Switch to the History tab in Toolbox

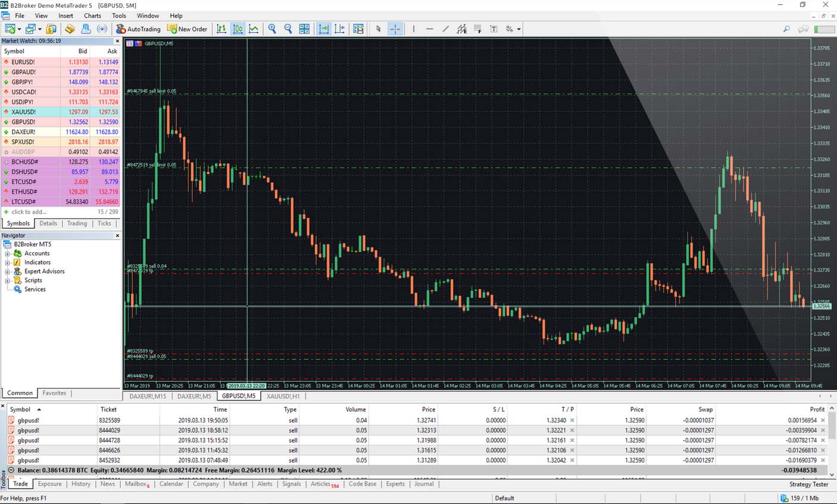(x=81, y=484)
